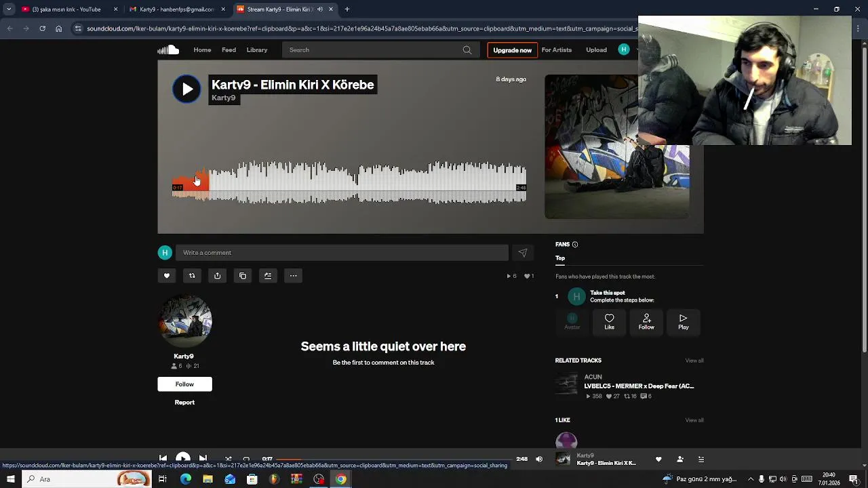Screen dimensions: 868x488
Task: Click the Upgrade now button
Action: (512, 50)
